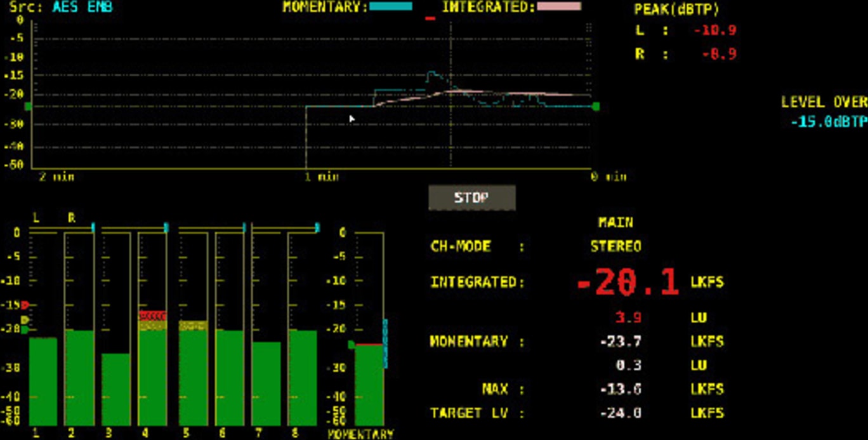868x440 pixels.
Task: Click the green target marker right of the loudness graph
Action: coord(596,107)
